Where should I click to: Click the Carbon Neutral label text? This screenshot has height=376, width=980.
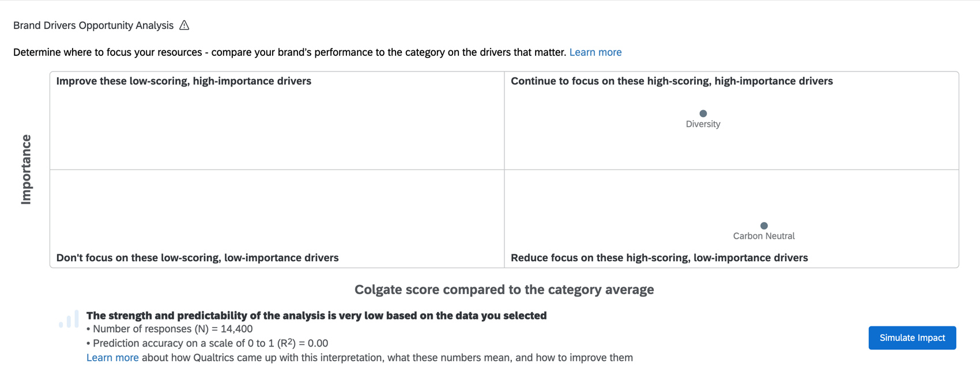point(763,235)
